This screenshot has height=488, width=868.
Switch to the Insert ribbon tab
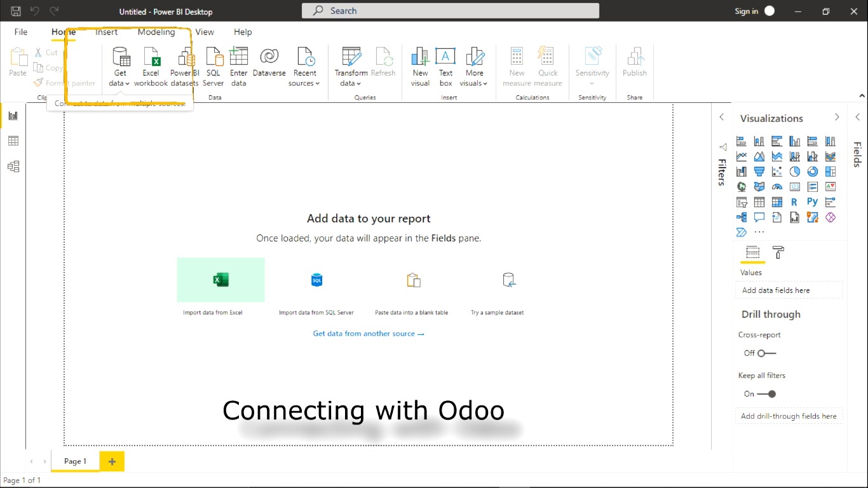pyautogui.click(x=106, y=32)
